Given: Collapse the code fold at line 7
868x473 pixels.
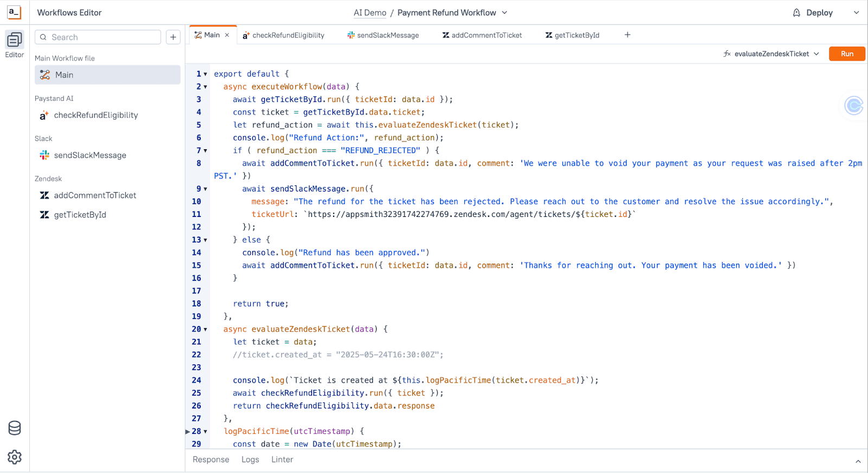Looking at the screenshot, I should pos(206,151).
